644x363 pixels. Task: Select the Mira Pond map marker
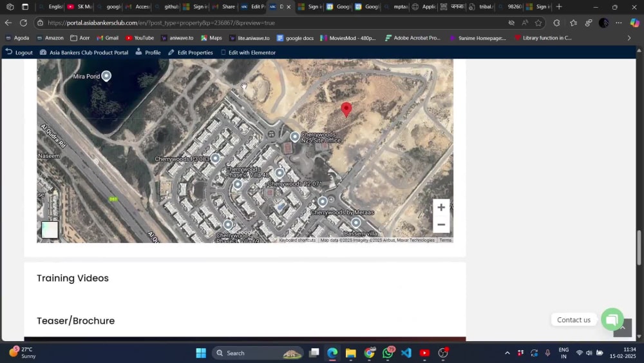(106, 76)
